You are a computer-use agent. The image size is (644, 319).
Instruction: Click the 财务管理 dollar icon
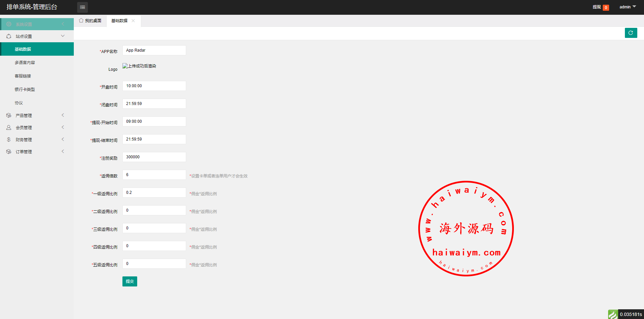coord(9,140)
